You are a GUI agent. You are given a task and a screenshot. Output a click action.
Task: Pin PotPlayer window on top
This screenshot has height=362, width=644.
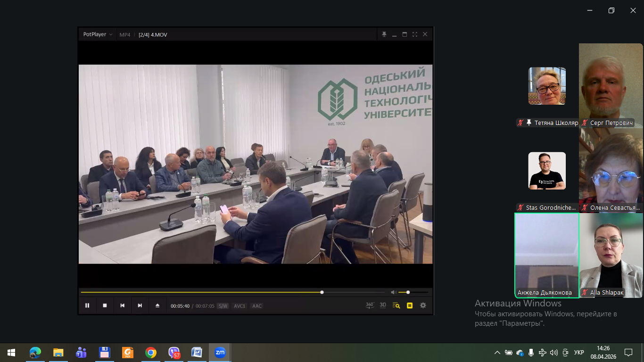[x=384, y=34]
